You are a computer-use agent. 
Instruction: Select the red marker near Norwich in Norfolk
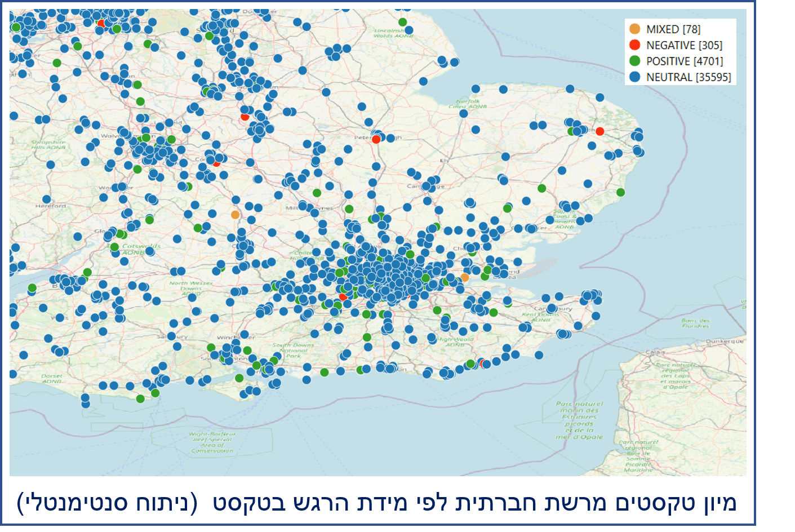600,131
